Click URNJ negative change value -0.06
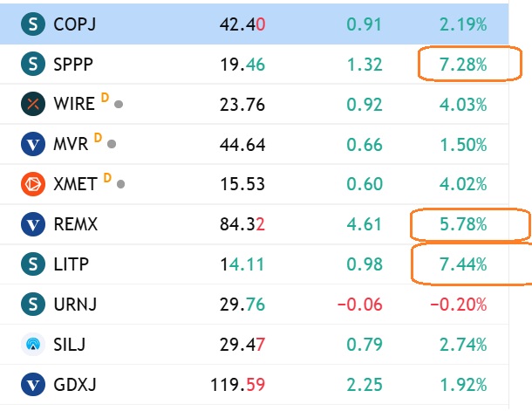Viewport: 532px width, 411px height. (360, 305)
